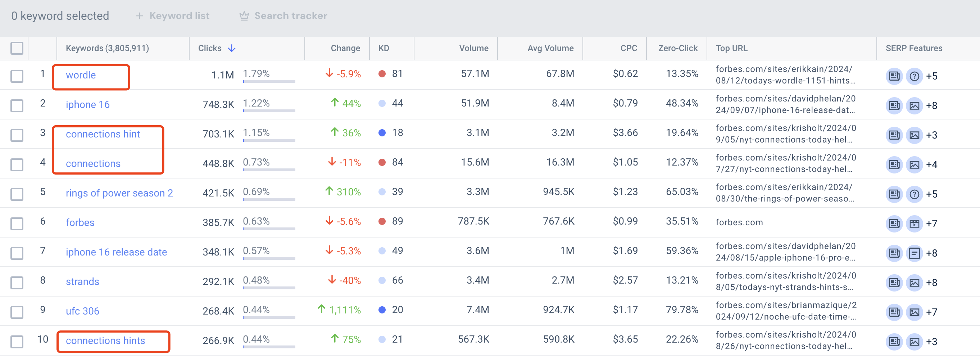The image size is (980, 357).
Task: Sort by the CPC column header
Action: point(629,48)
